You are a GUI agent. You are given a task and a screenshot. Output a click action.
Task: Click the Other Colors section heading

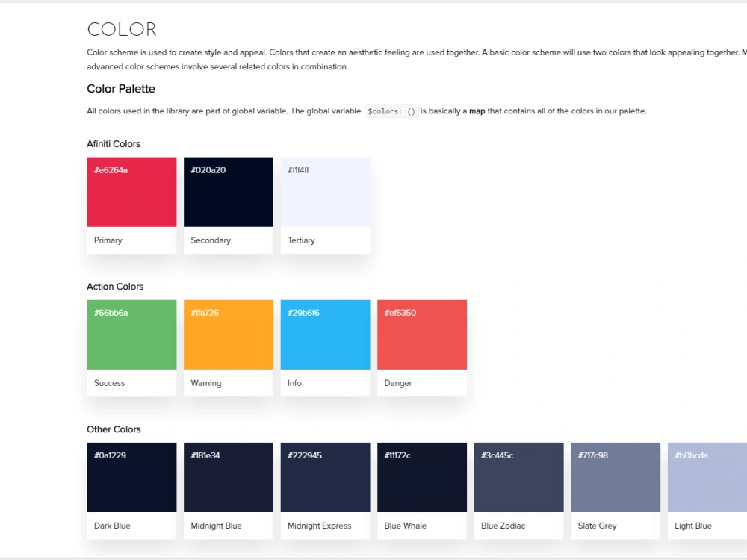pos(114,429)
